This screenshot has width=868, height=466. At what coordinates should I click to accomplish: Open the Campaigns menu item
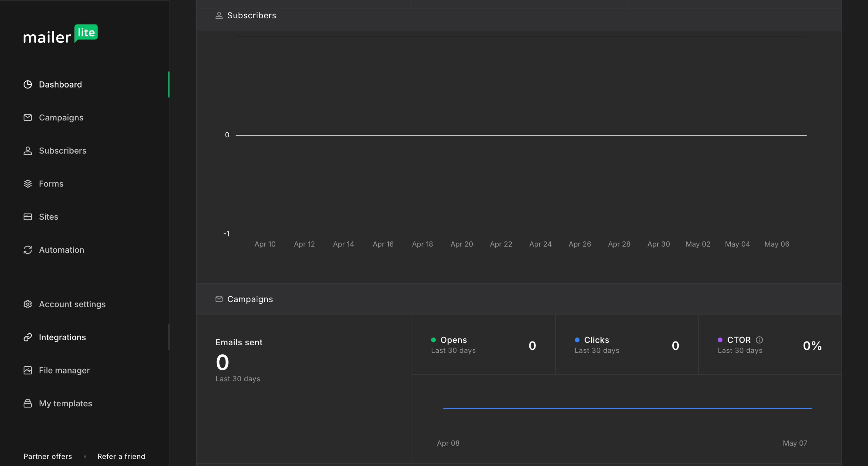click(x=61, y=117)
